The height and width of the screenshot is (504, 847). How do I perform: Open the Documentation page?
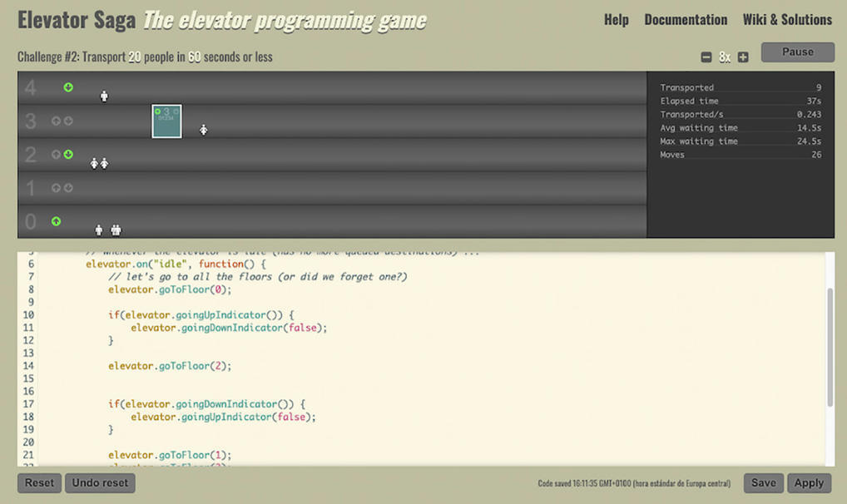click(x=686, y=20)
